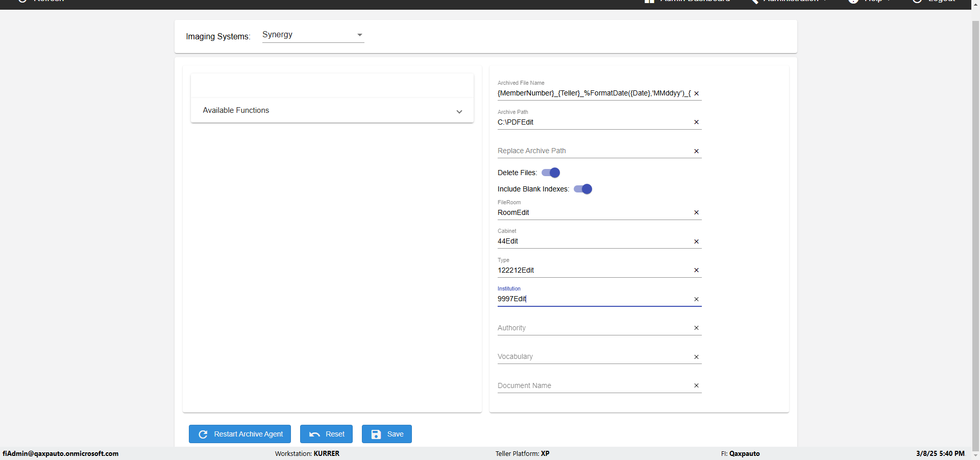Clear the Type field

696,270
